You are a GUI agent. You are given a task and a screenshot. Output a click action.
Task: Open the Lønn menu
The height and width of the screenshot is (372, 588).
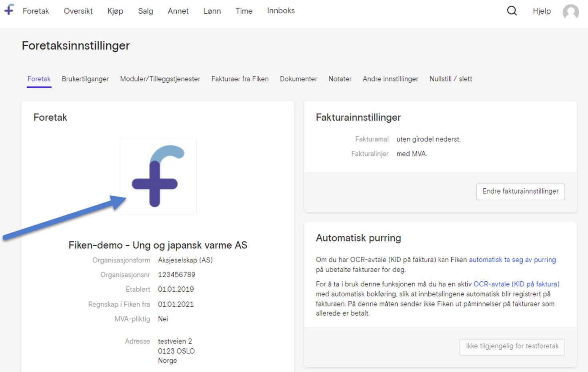(x=212, y=11)
